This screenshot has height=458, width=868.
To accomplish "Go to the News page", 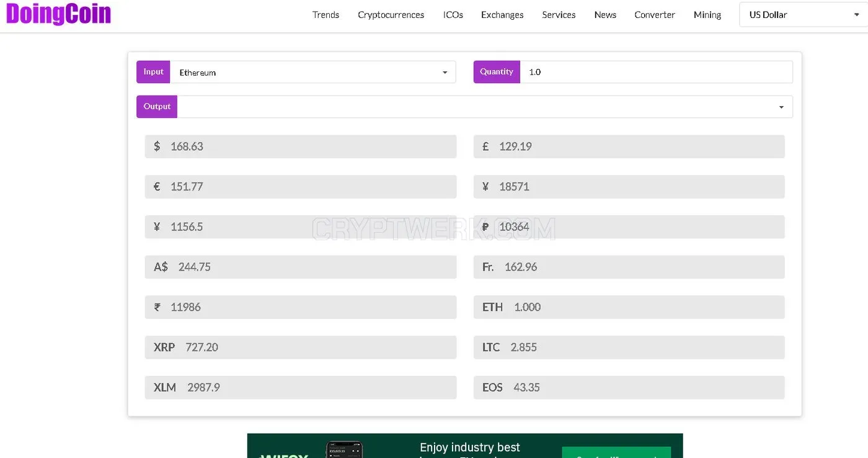I will pos(605,15).
